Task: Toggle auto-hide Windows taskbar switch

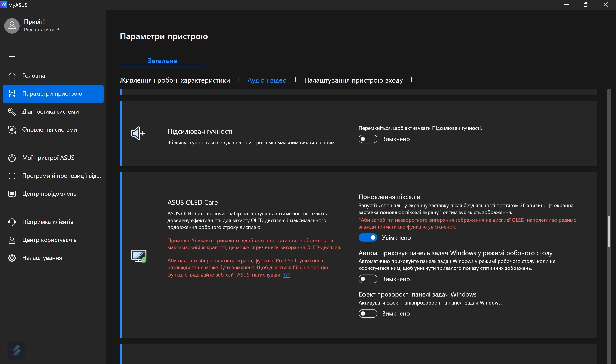Action: point(368,279)
